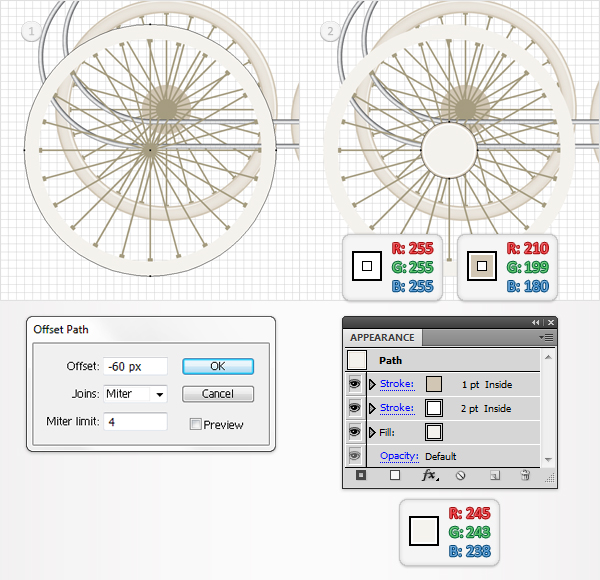Close the Appearance panel

(551, 323)
